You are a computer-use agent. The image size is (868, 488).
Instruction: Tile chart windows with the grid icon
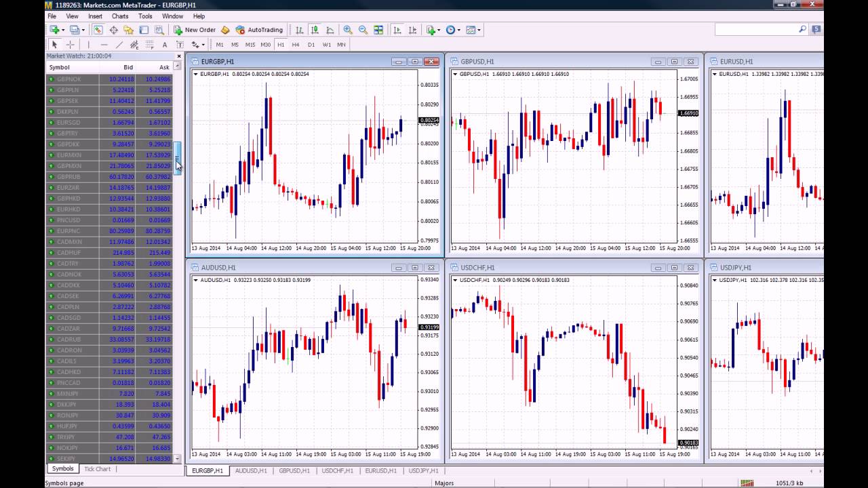pos(378,30)
